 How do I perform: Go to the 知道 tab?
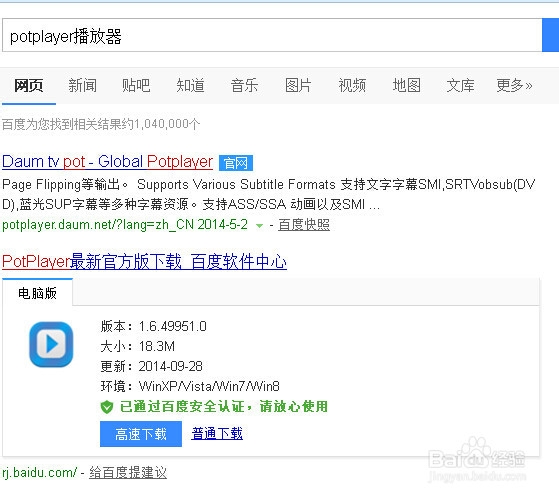(x=190, y=86)
